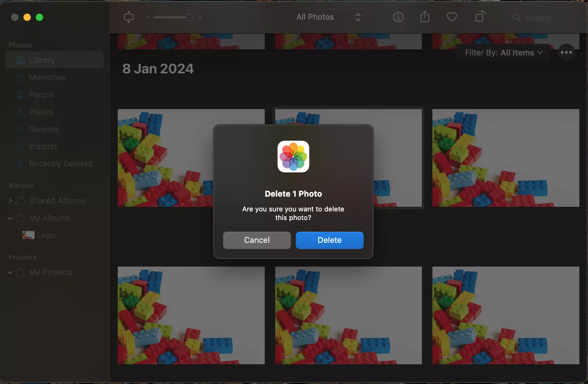588x384 pixels.
Task: Open Recently Deleted in the sidebar
Action: 54,164
